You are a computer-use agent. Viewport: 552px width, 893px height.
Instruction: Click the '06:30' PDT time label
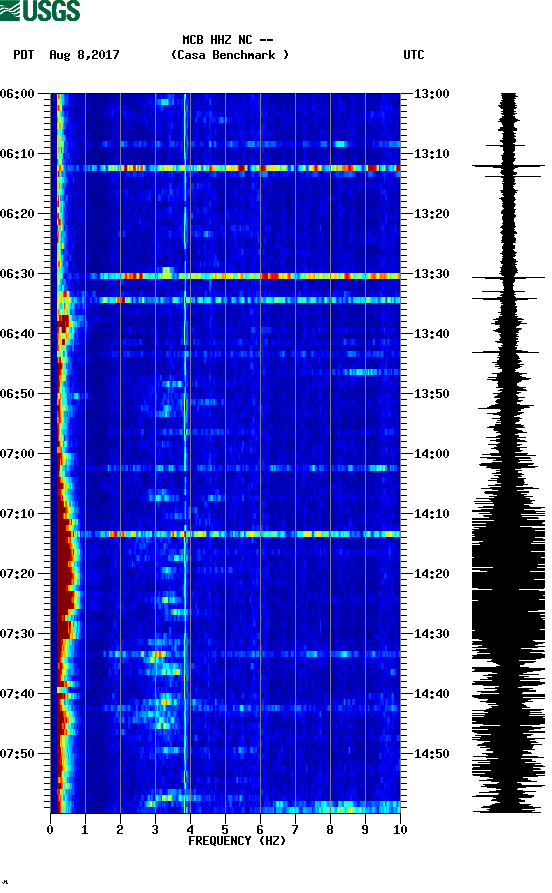[18, 273]
